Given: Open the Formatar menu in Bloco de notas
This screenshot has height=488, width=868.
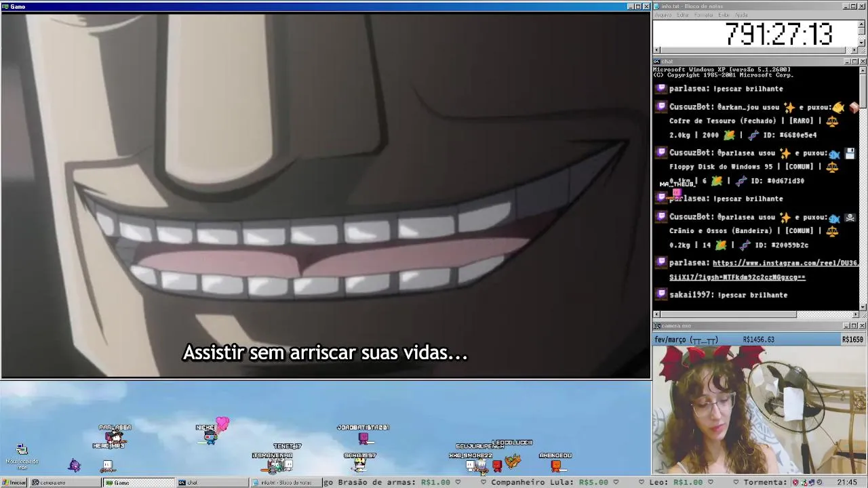Looking at the screenshot, I should tap(703, 15).
